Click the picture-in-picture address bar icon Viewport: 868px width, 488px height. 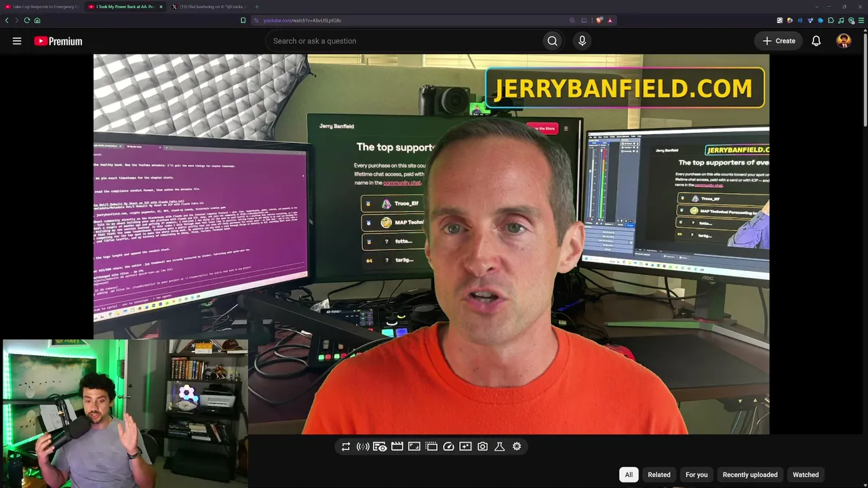(584, 20)
